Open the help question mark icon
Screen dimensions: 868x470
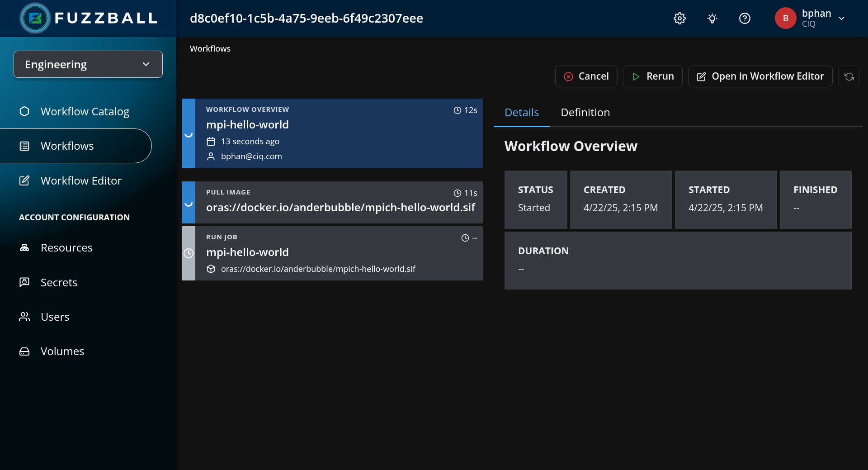click(744, 18)
